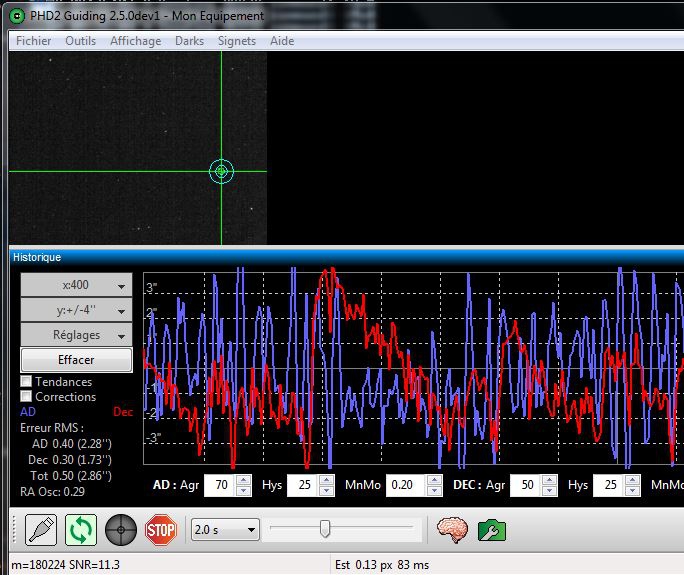Decrease DEC Agr with down arrow
The width and height of the screenshot is (684, 575).
point(550,491)
